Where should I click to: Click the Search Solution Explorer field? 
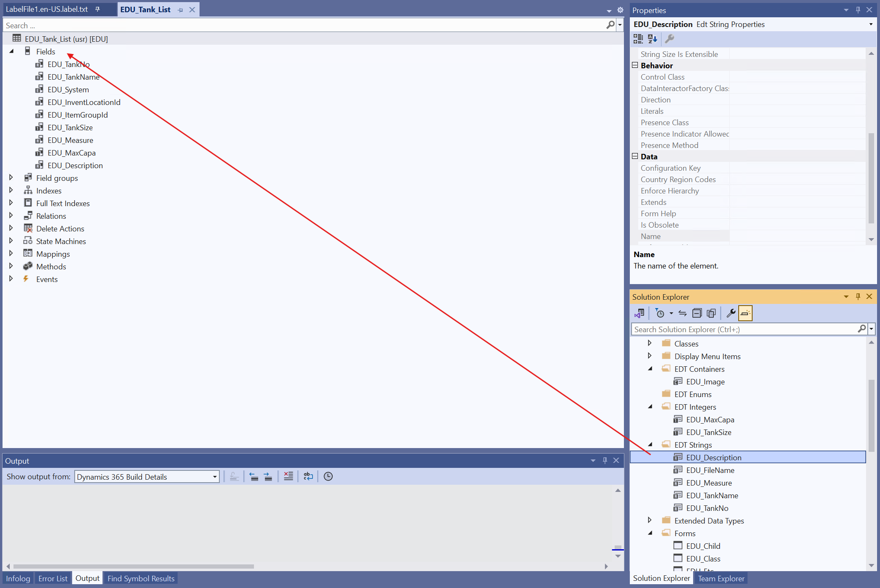(x=745, y=329)
